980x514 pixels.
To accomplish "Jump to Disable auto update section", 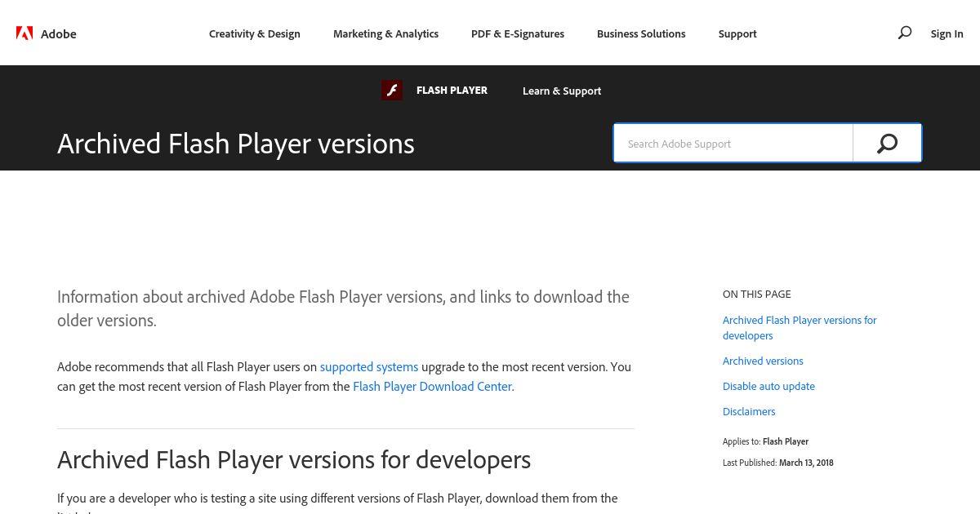I will (768, 386).
